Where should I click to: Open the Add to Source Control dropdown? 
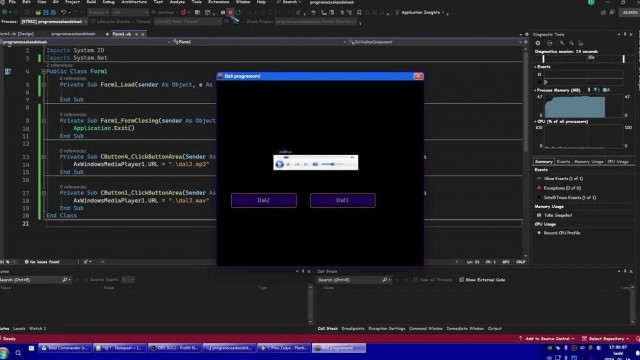[x=547, y=339]
